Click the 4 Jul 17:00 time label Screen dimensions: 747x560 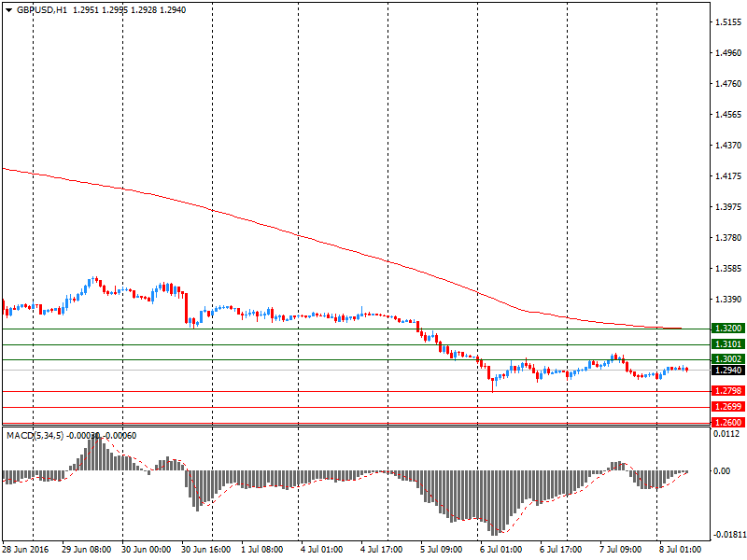point(382,550)
